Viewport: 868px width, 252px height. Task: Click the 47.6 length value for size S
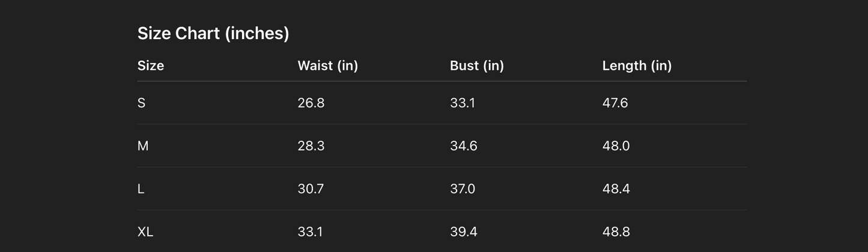click(x=615, y=103)
